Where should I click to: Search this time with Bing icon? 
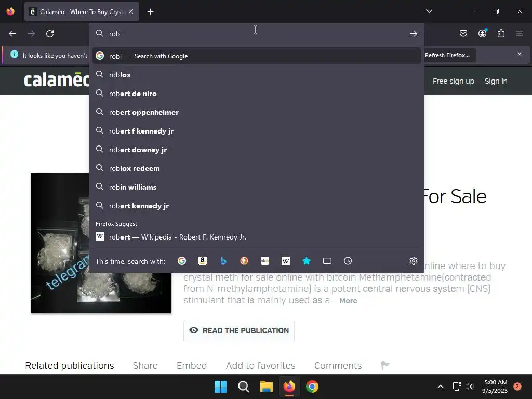[223, 261]
